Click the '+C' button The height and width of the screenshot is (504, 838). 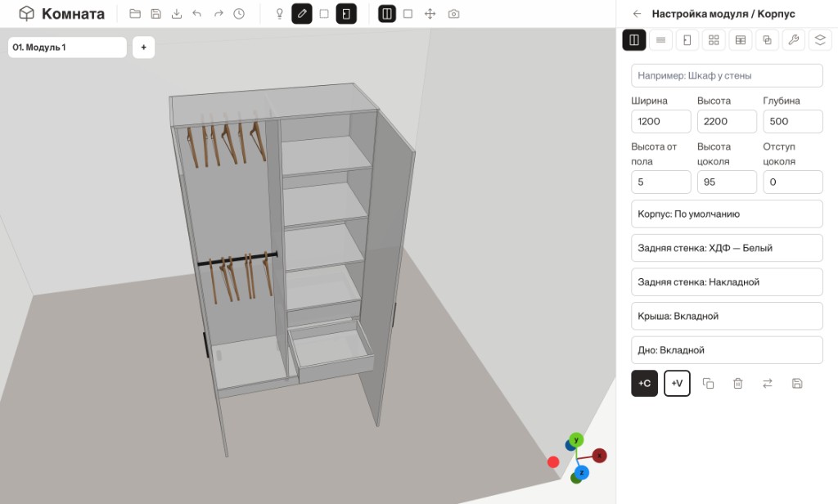pos(644,383)
